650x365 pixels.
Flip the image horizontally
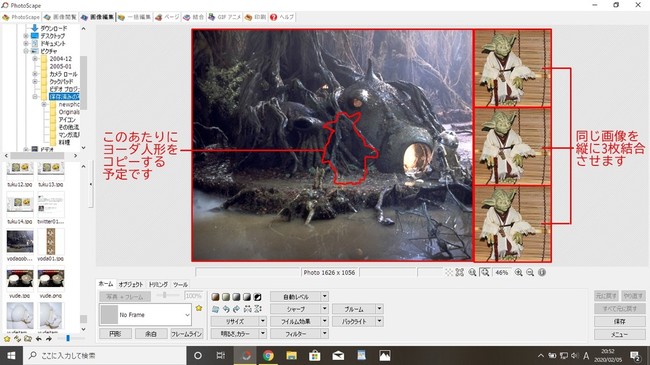click(x=247, y=309)
